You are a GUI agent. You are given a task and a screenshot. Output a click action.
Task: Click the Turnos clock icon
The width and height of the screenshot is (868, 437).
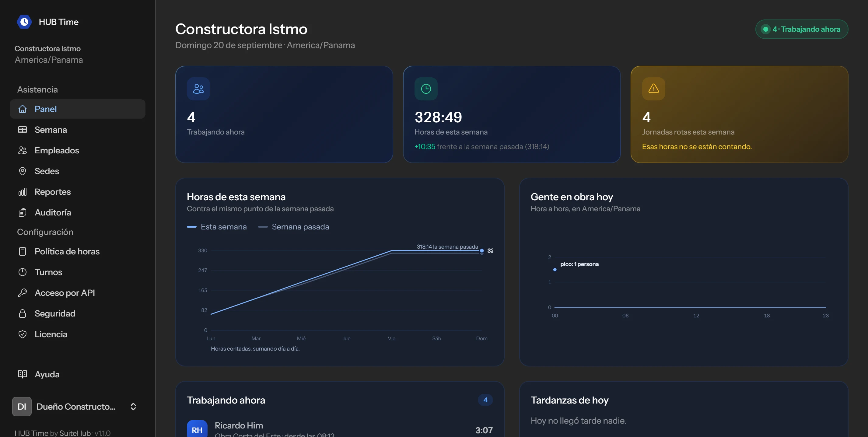click(23, 272)
